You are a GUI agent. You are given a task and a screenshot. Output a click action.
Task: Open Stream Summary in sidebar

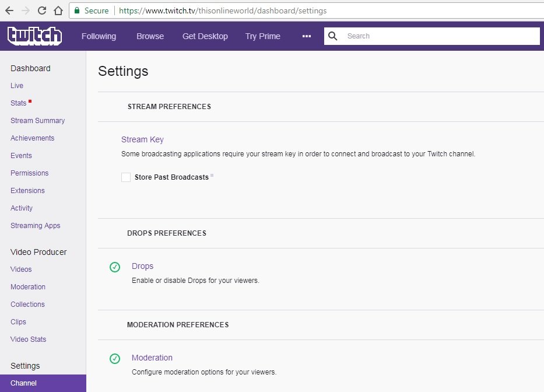click(x=37, y=121)
